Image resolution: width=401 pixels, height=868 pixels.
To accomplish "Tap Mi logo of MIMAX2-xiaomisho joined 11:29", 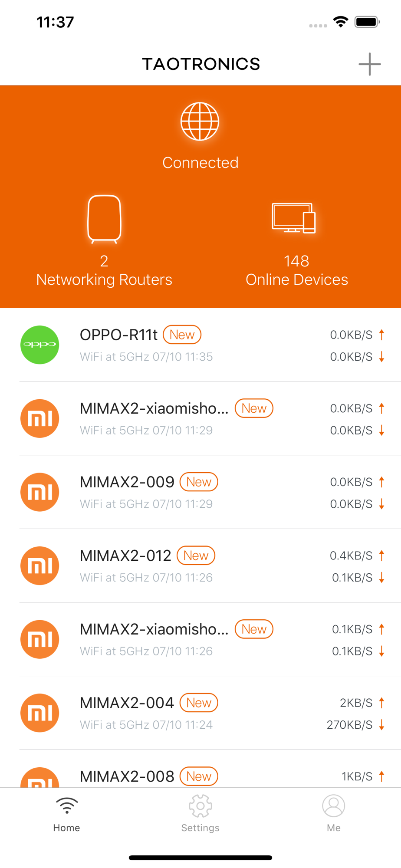I will (40, 418).
